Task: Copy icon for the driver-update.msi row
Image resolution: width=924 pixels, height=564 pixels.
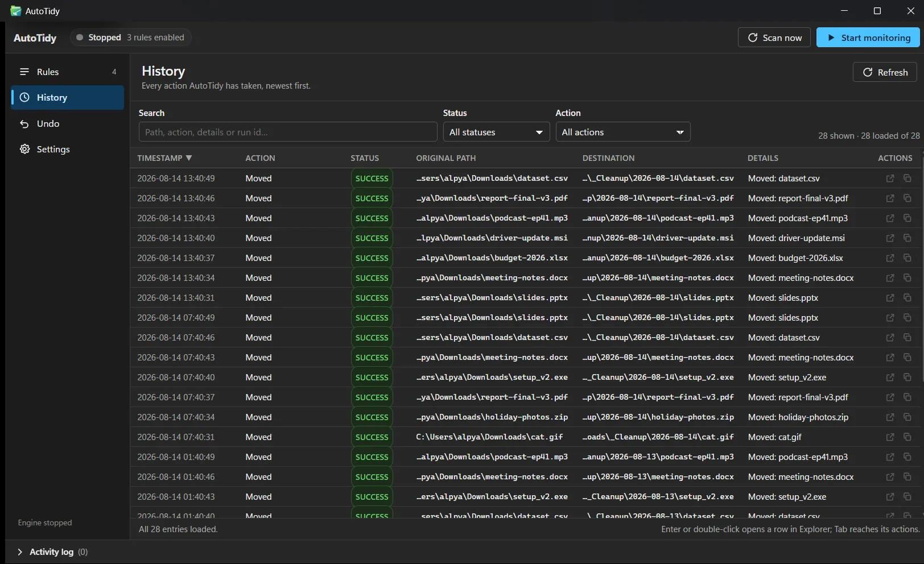Action: coord(907,238)
